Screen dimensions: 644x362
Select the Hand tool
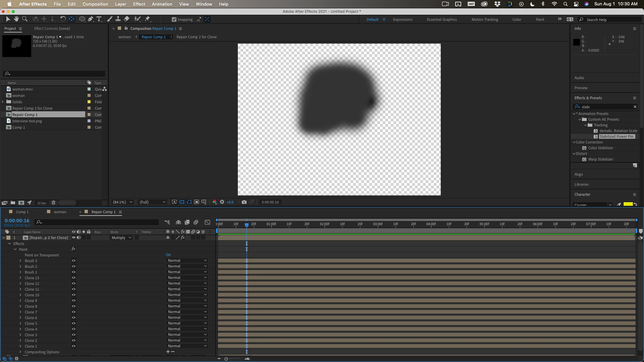pyautogui.click(x=16, y=19)
